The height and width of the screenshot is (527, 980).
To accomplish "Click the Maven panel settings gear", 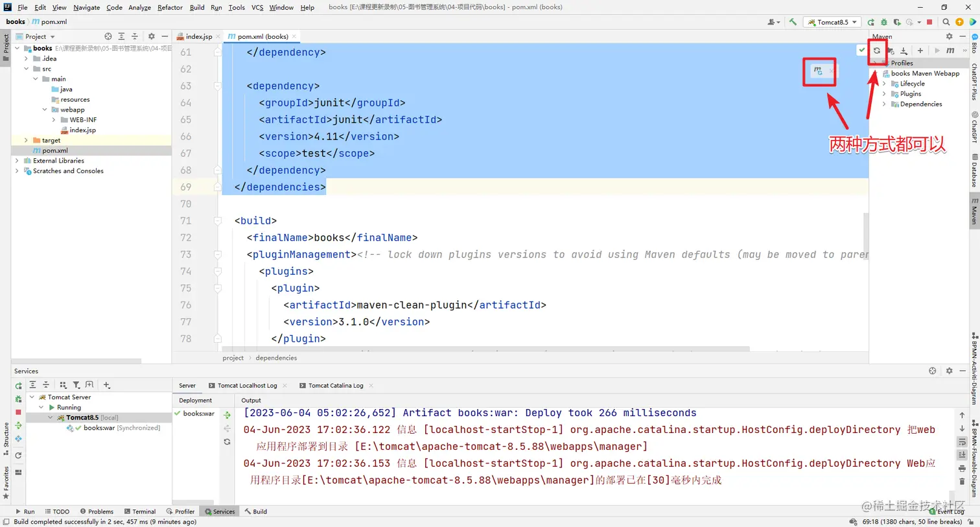I will click(x=949, y=36).
